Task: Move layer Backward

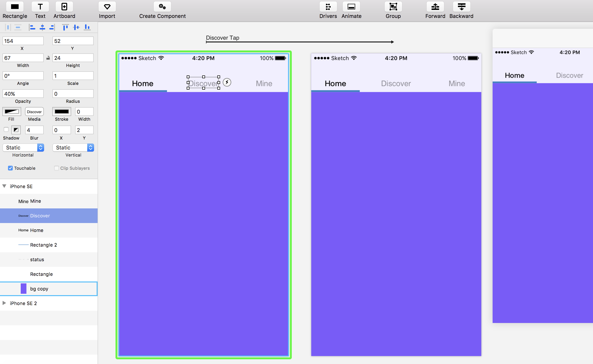Action: (461, 7)
